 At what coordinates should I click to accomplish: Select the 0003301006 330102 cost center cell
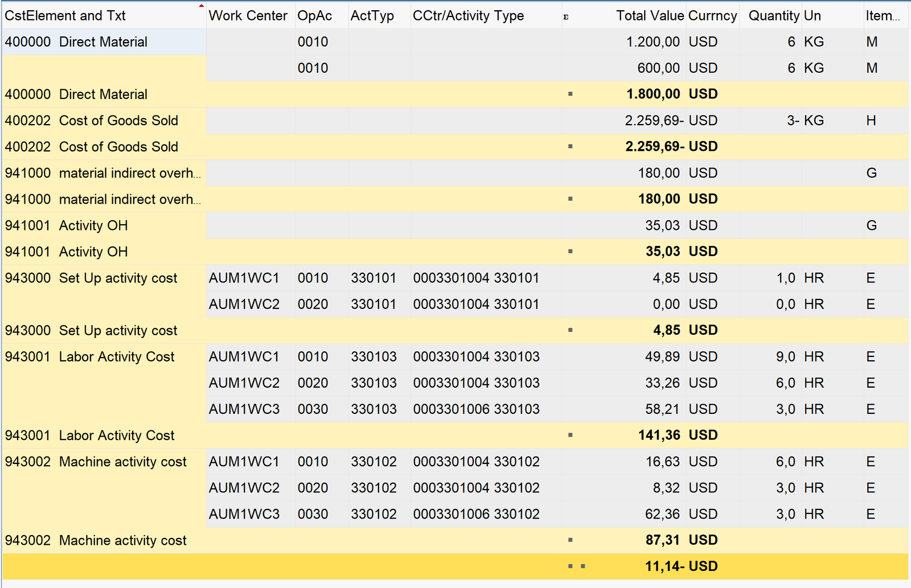click(x=476, y=514)
